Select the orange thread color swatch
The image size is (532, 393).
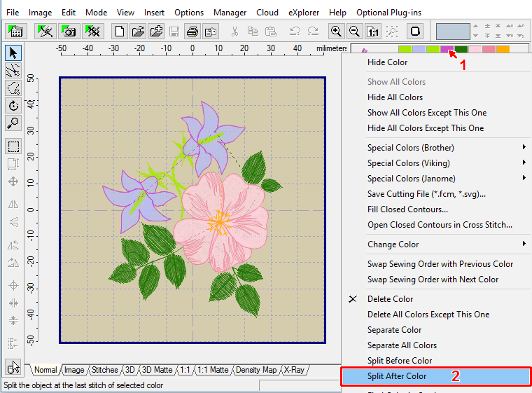tap(503, 49)
